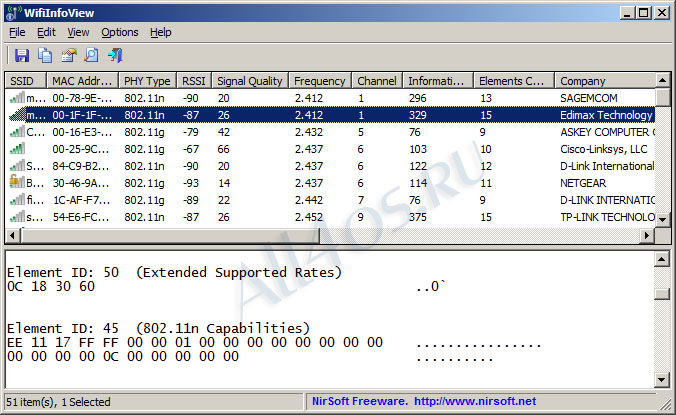This screenshot has height=415, width=676.
Task: Select the Cisco-Linksys, LLC company cell
Action: coord(604,149)
